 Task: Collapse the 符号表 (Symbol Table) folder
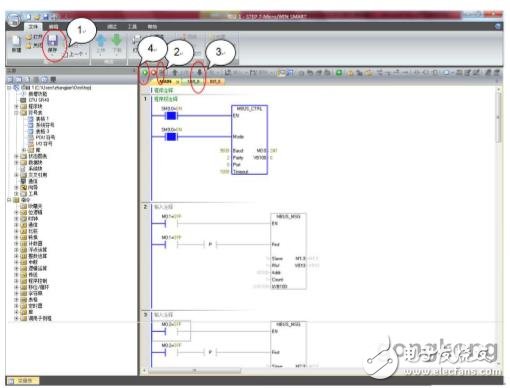point(16,113)
